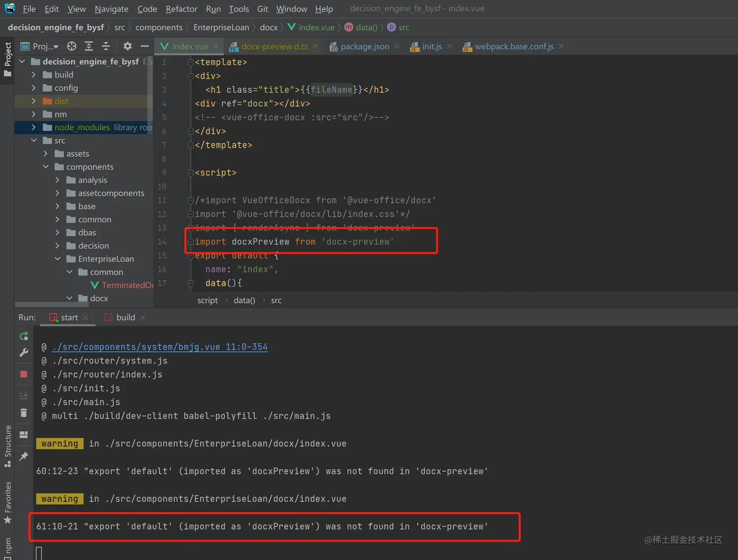
Task: Open the bmjg.vue 11:0-354 link in console
Action: click(x=160, y=347)
